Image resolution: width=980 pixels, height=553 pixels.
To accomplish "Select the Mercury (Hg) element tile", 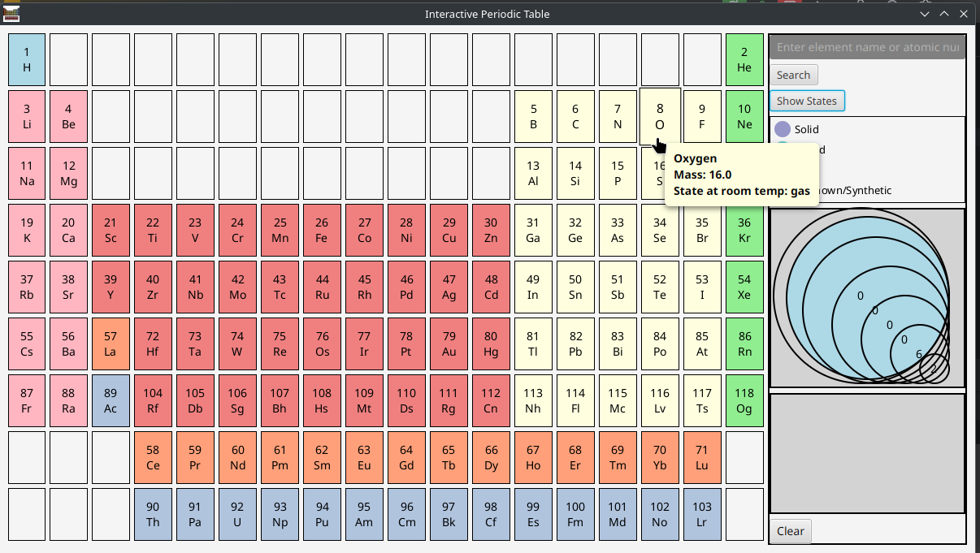I will click(491, 343).
